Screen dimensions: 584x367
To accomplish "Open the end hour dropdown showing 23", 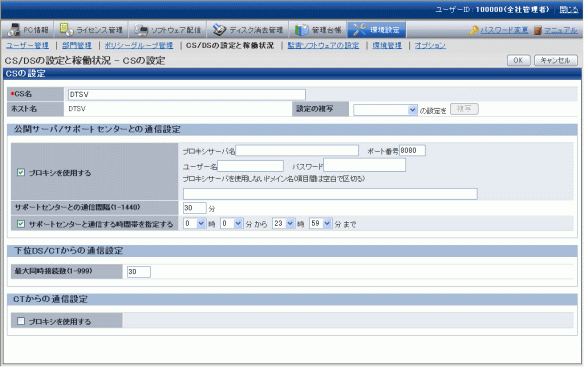I will 283,224.
